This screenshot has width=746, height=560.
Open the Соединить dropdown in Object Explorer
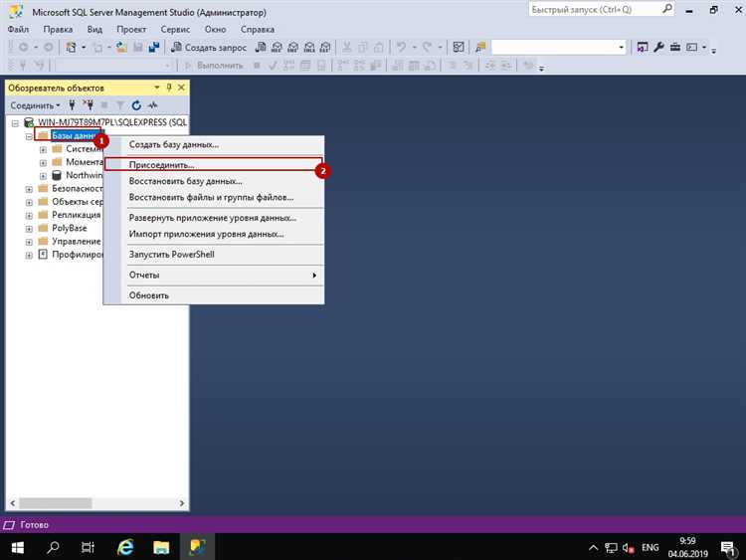click(36, 104)
